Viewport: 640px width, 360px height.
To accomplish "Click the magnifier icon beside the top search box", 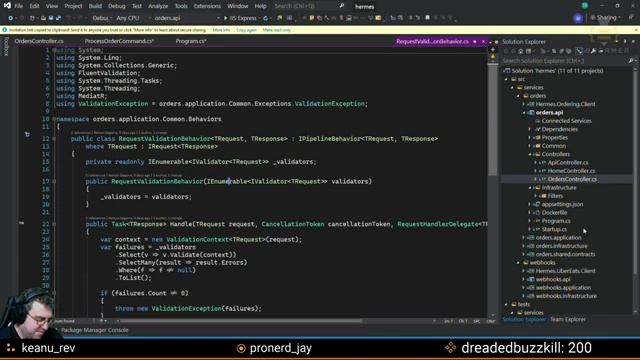I will click(342, 6).
